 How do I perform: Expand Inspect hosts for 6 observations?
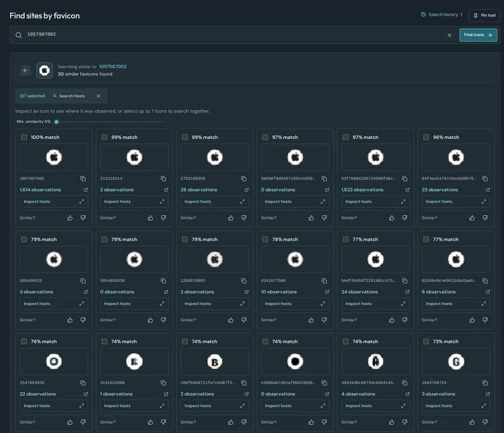pyautogui.click(x=456, y=304)
